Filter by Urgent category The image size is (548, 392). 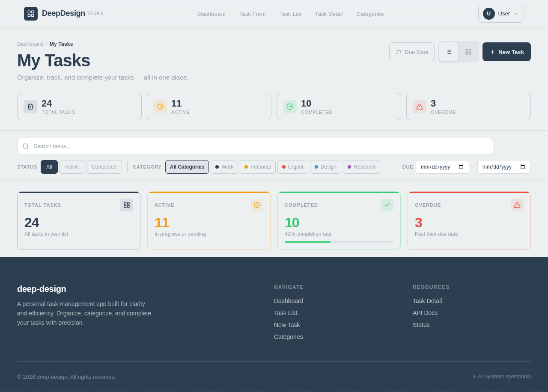click(x=293, y=167)
